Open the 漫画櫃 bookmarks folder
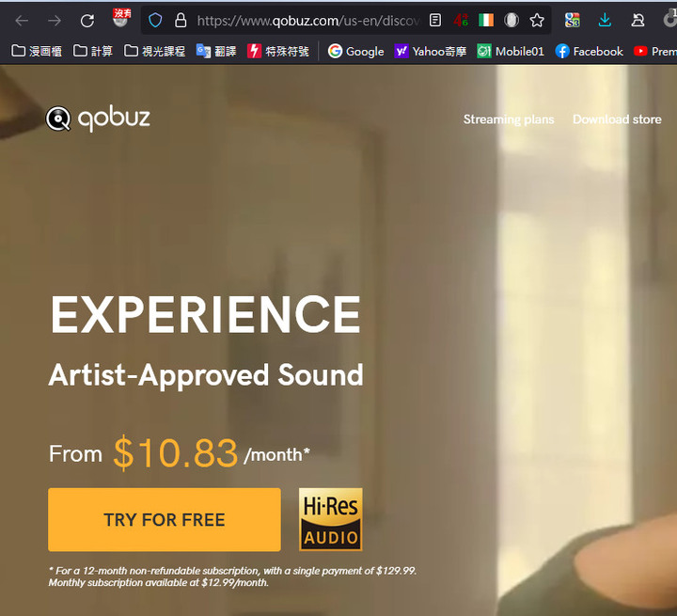677x616 pixels. pos(37,52)
